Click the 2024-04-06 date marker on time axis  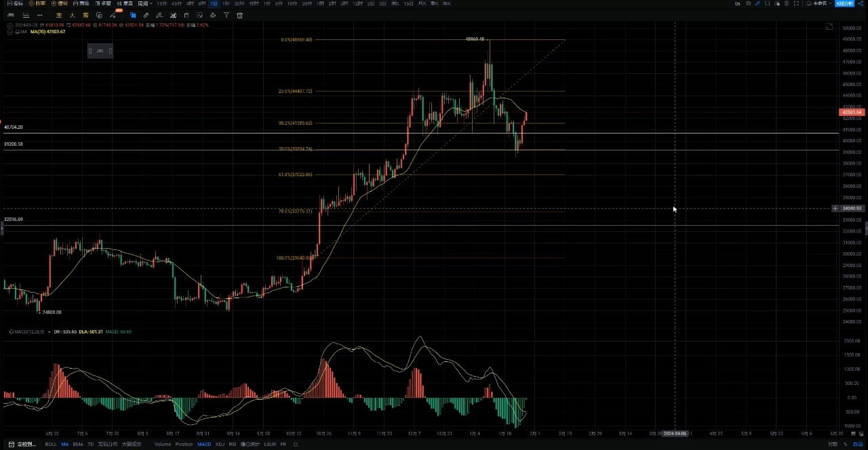(x=675, y=433)
